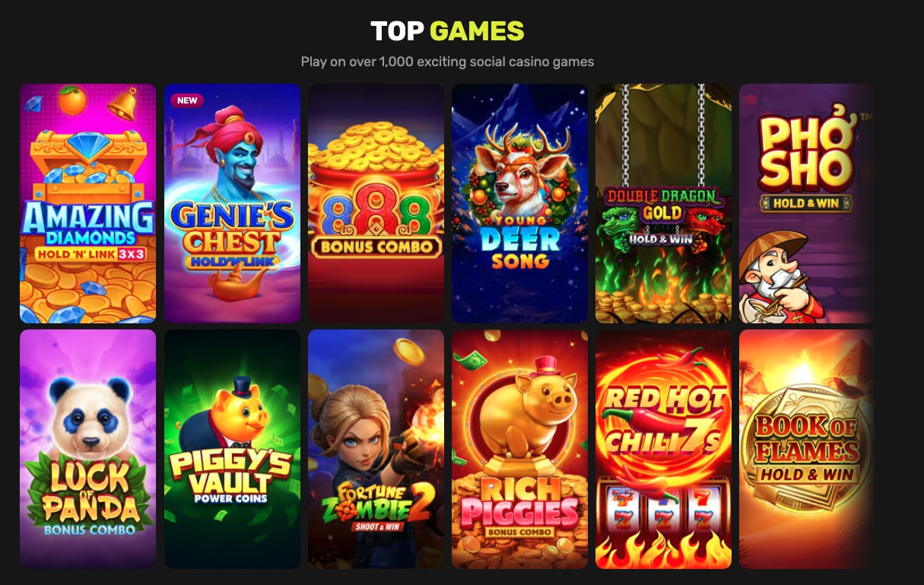The image size is (924, 585).
Task: Click the NEW badge on Genie's Chest
Action: point(187,100)
